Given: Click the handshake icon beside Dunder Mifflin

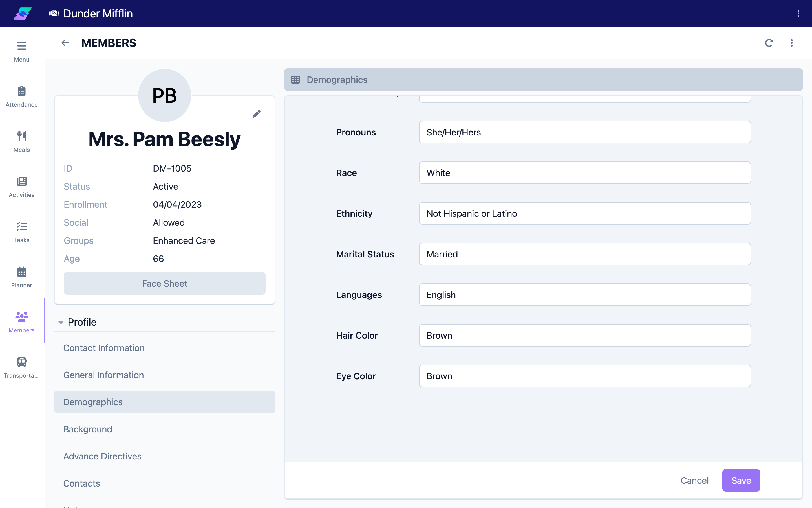Looking at the screenshot, I should [54, 14].
